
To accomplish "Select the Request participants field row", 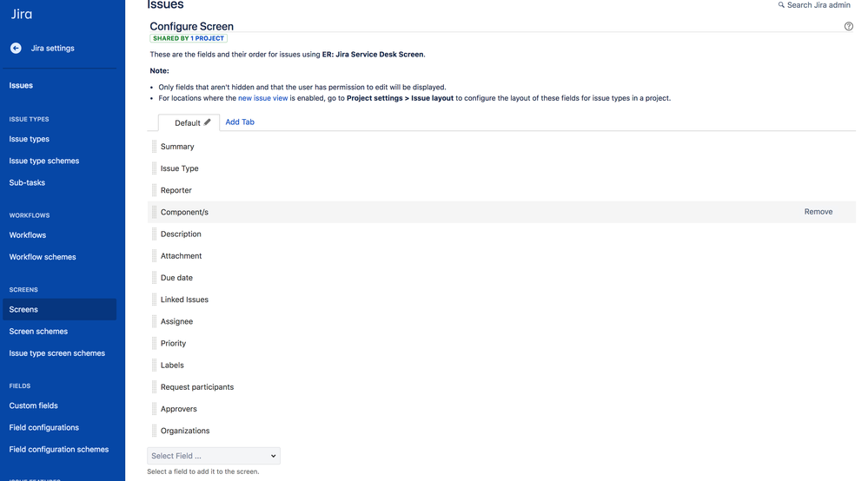I will coord(501,386).
